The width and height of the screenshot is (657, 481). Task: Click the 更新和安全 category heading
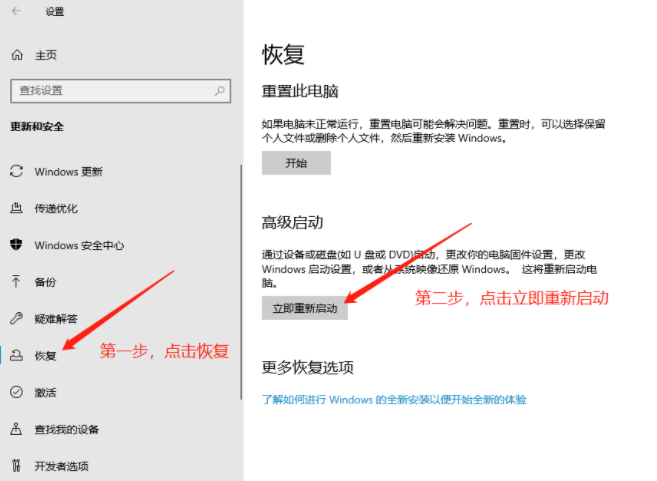(37, 127)
